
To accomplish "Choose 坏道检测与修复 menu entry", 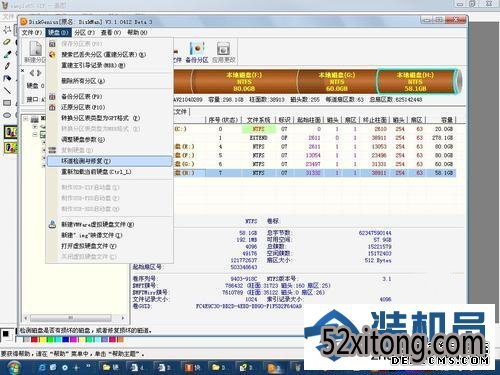I will [109, 161].
